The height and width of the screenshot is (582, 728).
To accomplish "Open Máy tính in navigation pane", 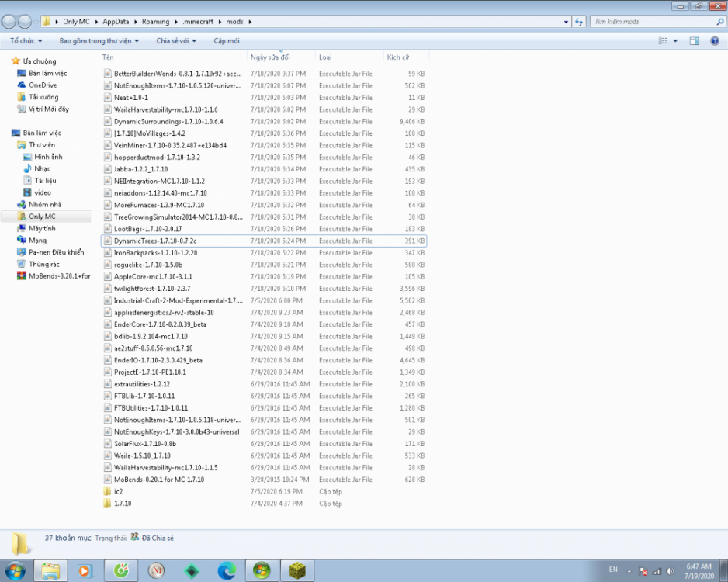I will pyautogui.click(x=42, y=228).
